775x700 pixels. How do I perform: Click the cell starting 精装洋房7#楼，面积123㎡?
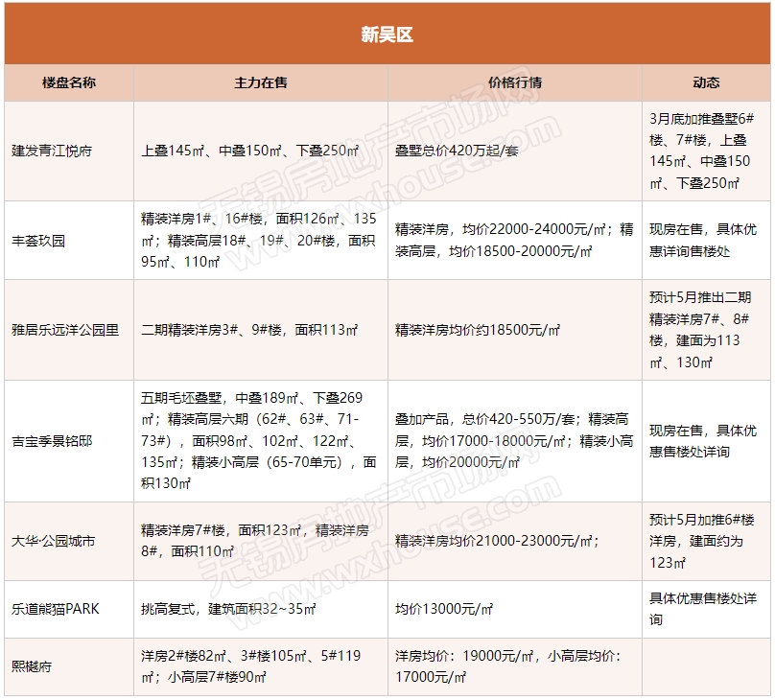pos(261,542)
